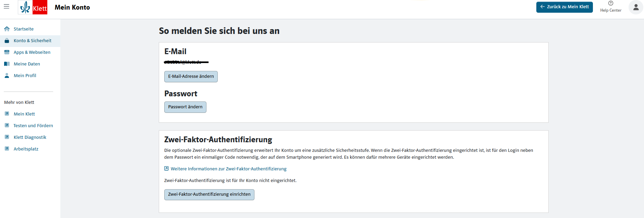Viewport: 644px width, 218px height.
Task: Open the Arbeitsplatz link
Action: point(26,149)
